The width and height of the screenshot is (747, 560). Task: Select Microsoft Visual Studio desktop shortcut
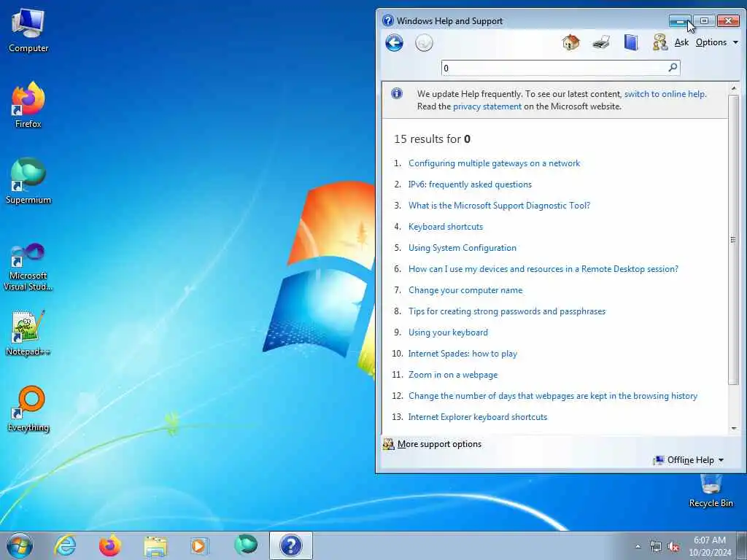[x=28, y=267]
